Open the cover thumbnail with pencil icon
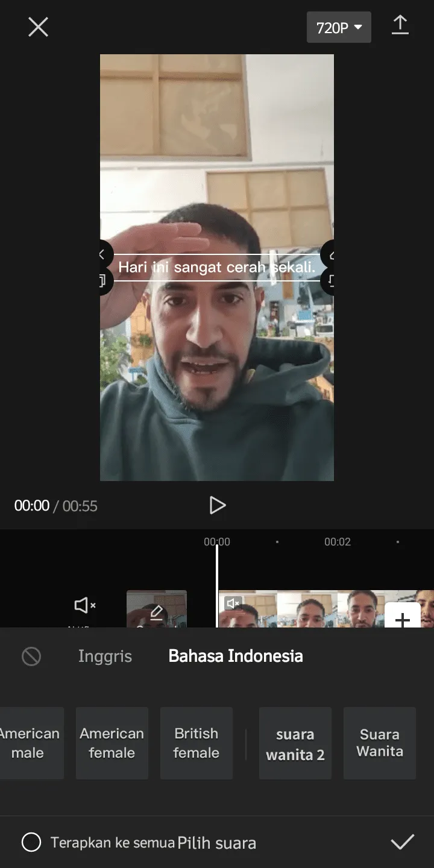 tap(157, 609)
